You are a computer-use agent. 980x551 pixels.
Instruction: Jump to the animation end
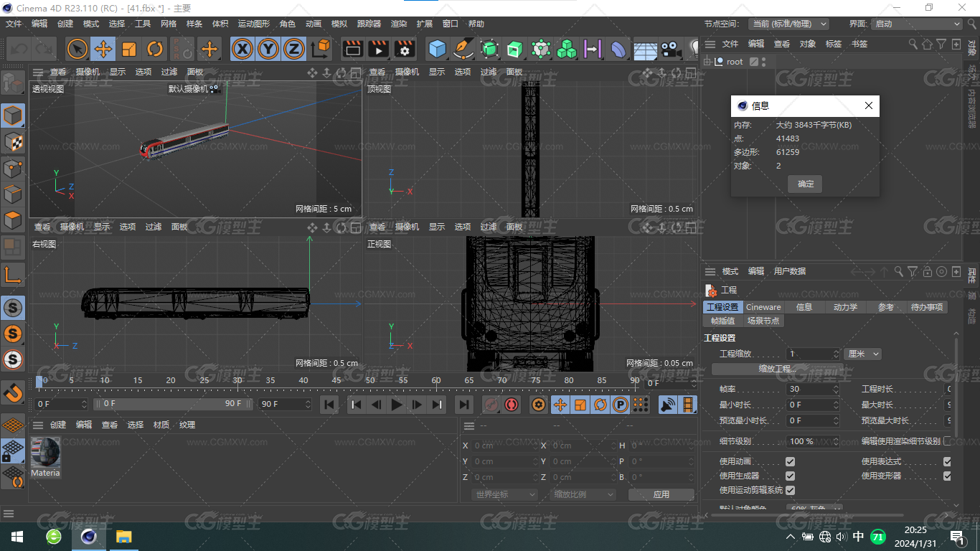tap(464, 405)
